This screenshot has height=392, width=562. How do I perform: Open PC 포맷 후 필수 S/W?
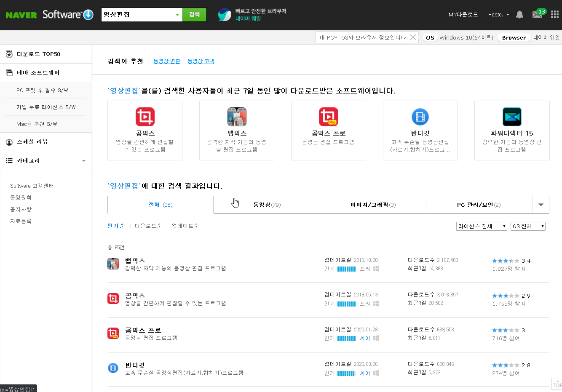pyautogui.click(x=42, y=91)
